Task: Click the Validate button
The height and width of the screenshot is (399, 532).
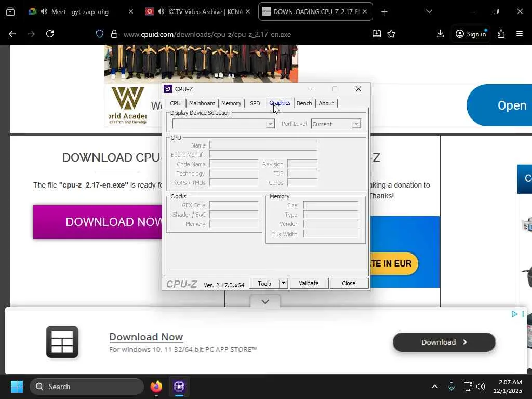Action: 309,283
